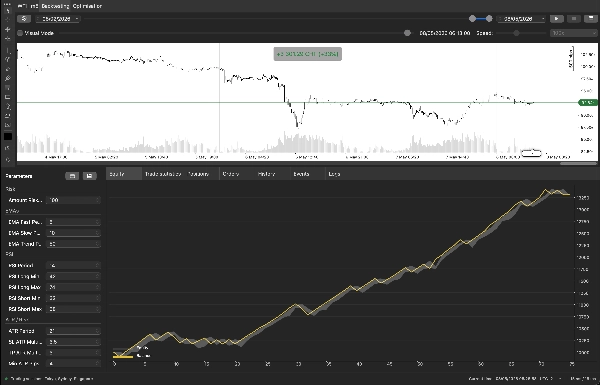The width and height of the screenshot is (600, 385).
Task: Click the stepper arrows on EMA Fast Period
Action: pos(98,222)
